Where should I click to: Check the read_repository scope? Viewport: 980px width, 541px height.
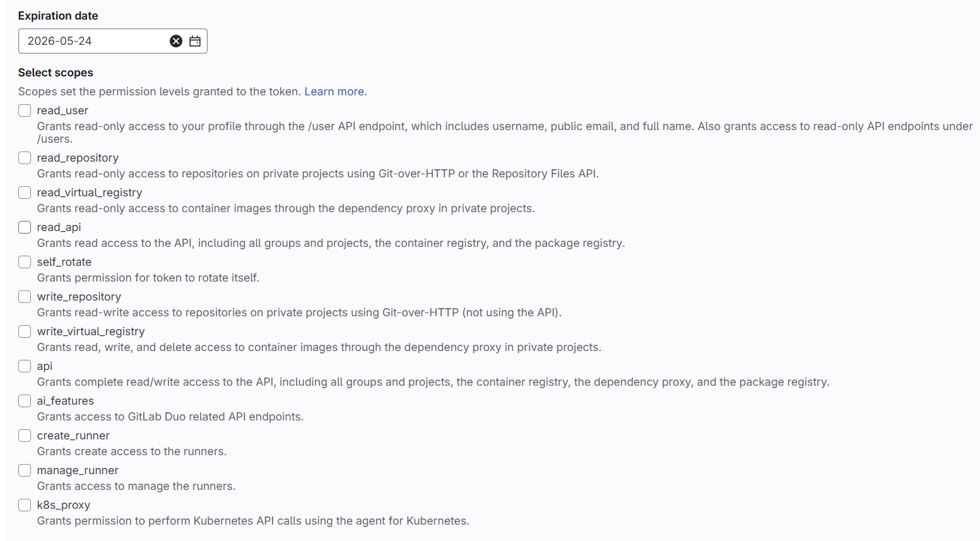[x=25, y=158]
